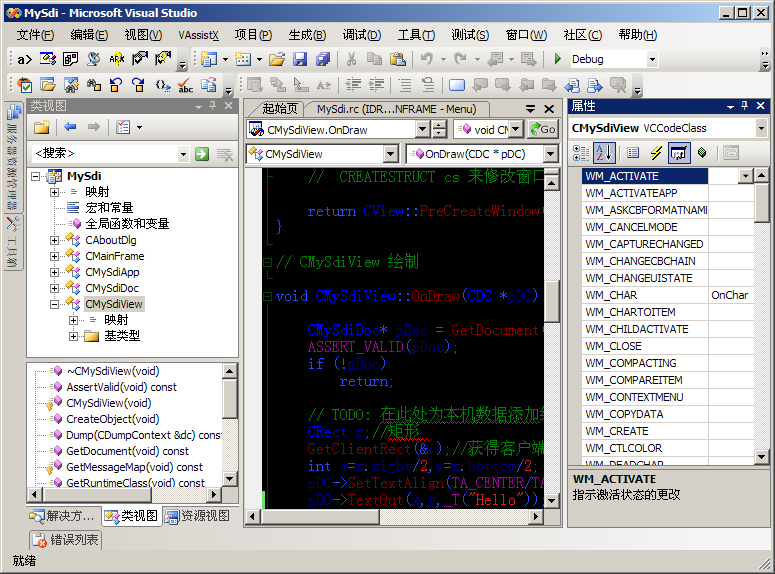
Task: Open the WM_ACTIVATE value dropdown
Action: coord(745,176)
